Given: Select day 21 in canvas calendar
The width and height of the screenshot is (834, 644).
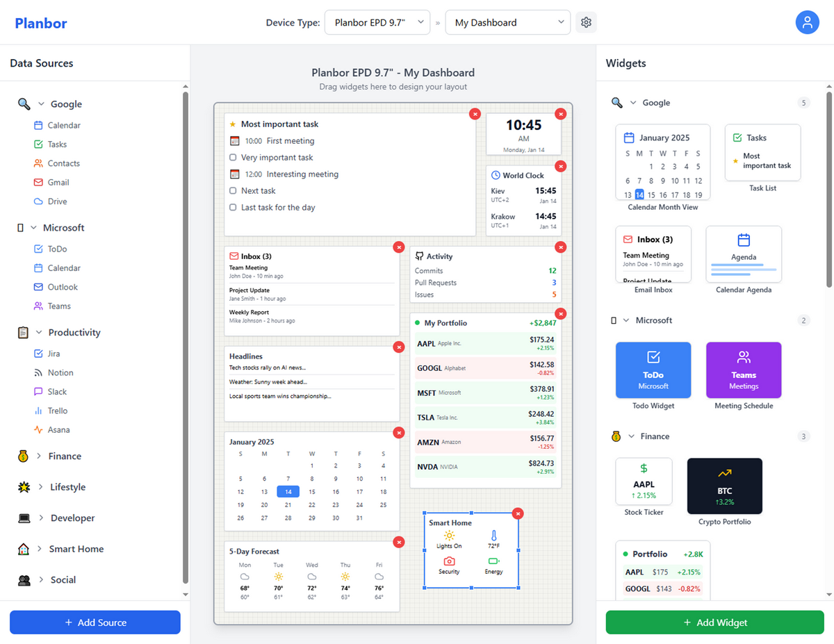Looking at the screenshot, I should tap(288, 505).
